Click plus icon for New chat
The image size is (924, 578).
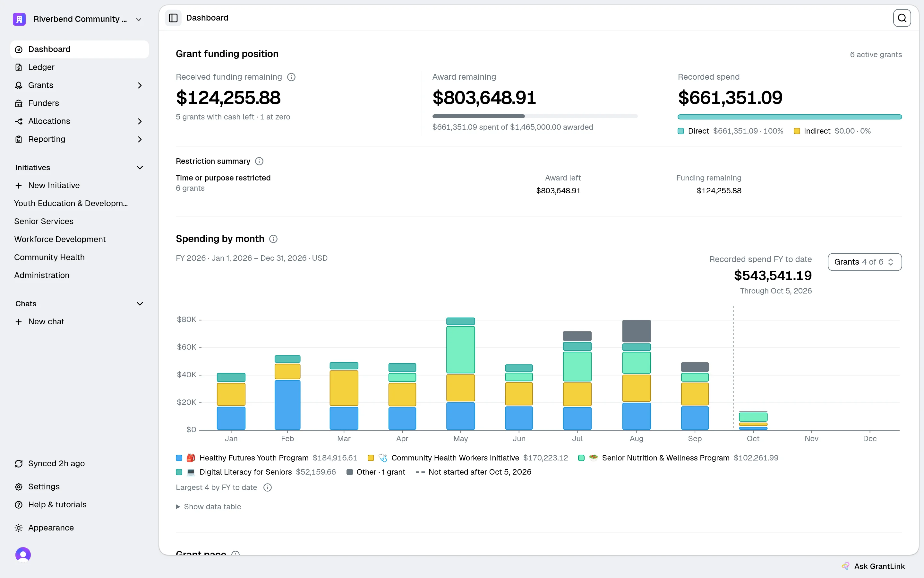tap(19, 322)
